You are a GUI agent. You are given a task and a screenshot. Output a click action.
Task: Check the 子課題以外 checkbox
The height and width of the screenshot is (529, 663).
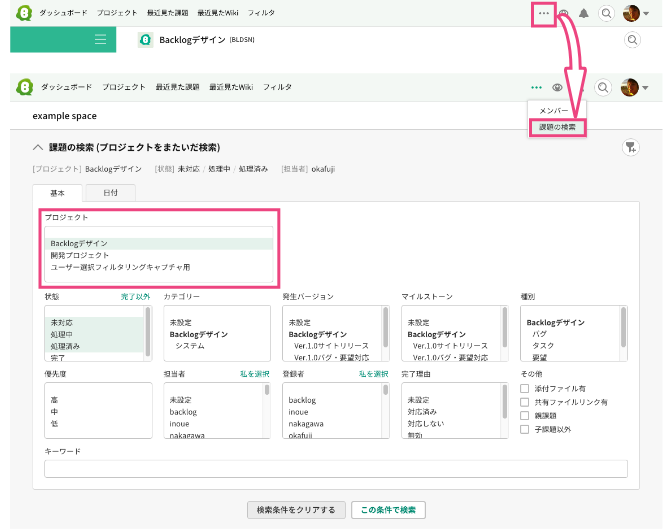pyautogui.click(x=524, y=429)
